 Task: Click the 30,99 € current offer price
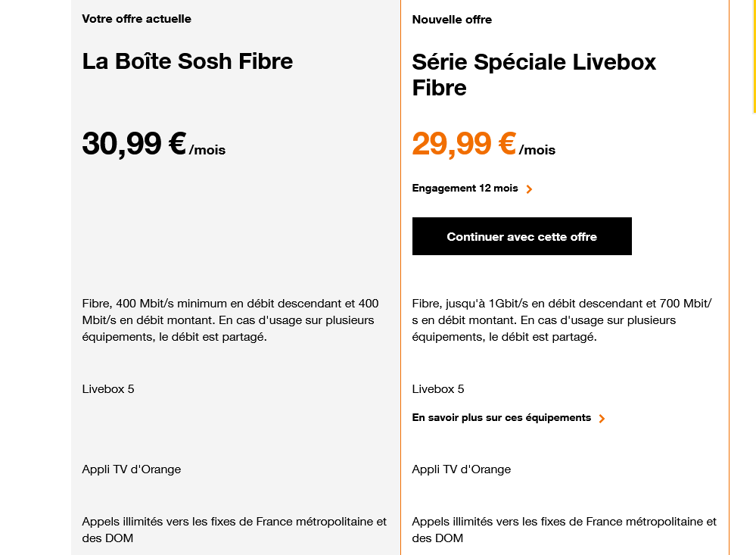click(134, 143)
